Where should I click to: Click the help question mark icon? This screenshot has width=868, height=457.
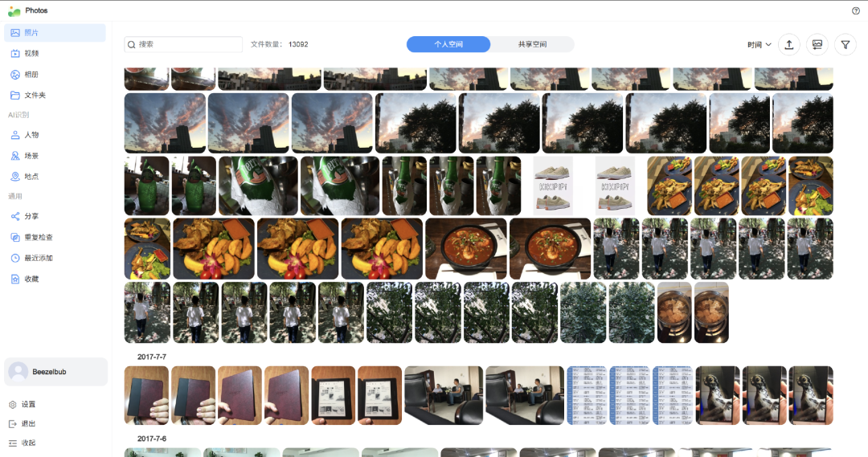click(x=856, y=10)
